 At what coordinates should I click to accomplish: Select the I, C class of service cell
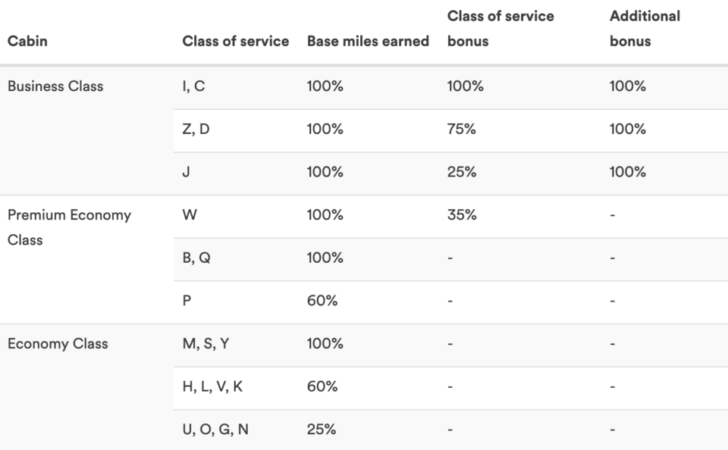click(x=193, y=86)
